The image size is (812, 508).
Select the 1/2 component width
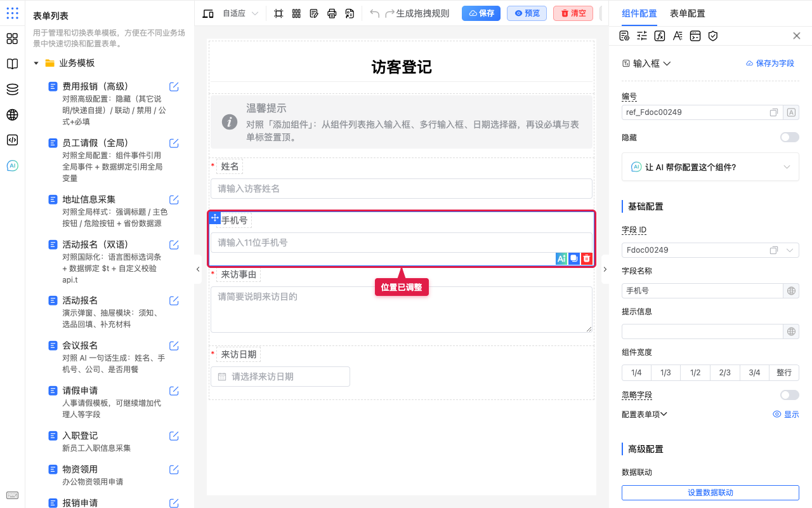tap(695, 373)
